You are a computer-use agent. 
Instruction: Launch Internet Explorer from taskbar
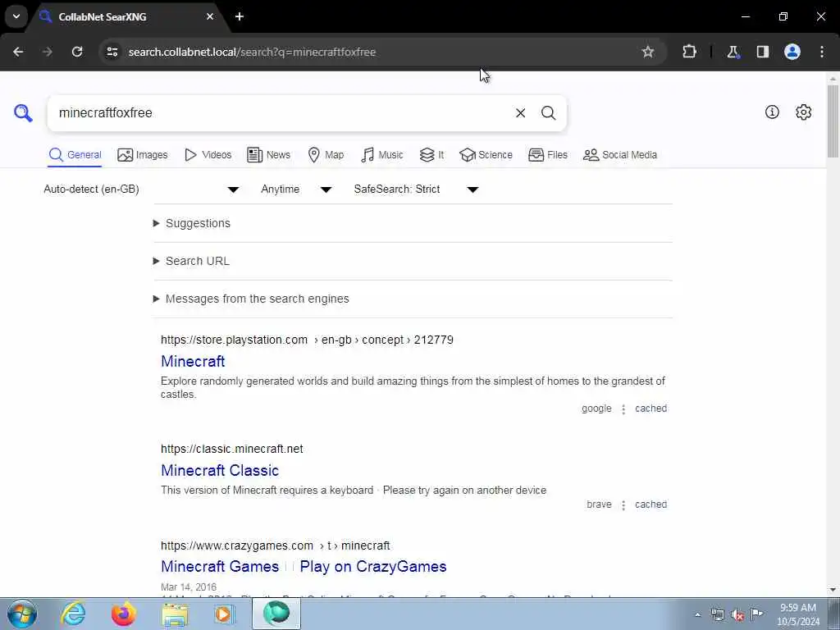point(73,614)
